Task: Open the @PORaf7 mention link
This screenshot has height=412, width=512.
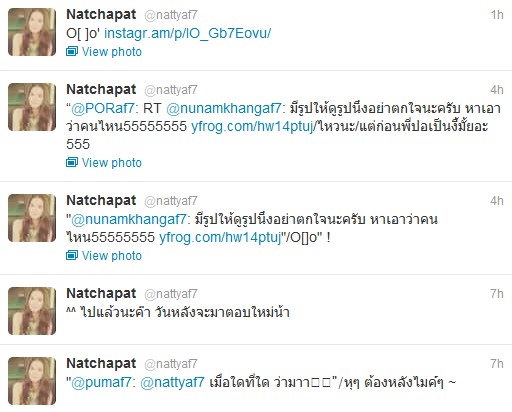Action: click(x=103, y=108)
